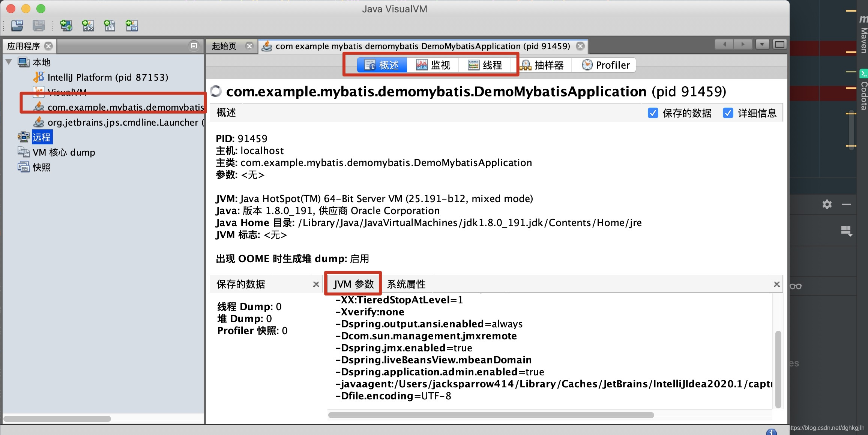This screenshot has height=435, width=868.
Task: Click settings gear in IntelliJ window
Action: coord(827,204)
